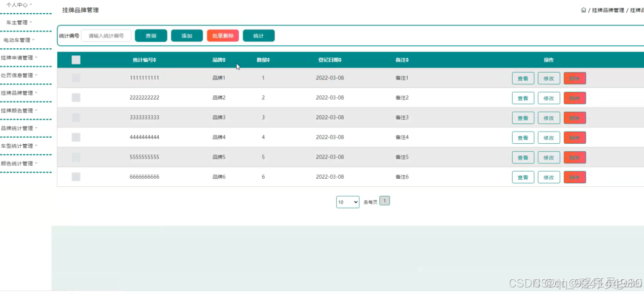Open the page size dropdown showing 10
This screenshot has width=644, height=294.
[348, 202]
